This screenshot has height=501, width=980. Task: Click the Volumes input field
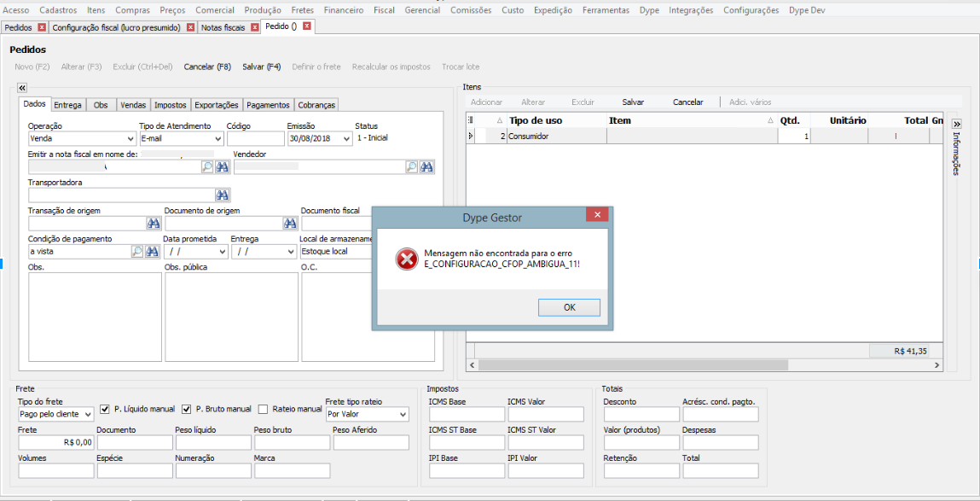56,470
